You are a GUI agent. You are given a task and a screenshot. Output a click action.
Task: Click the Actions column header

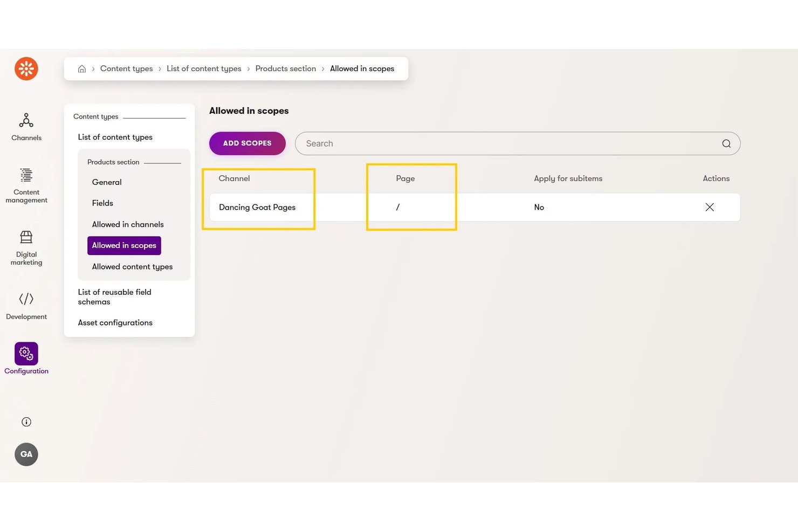[x=716, y=178]
